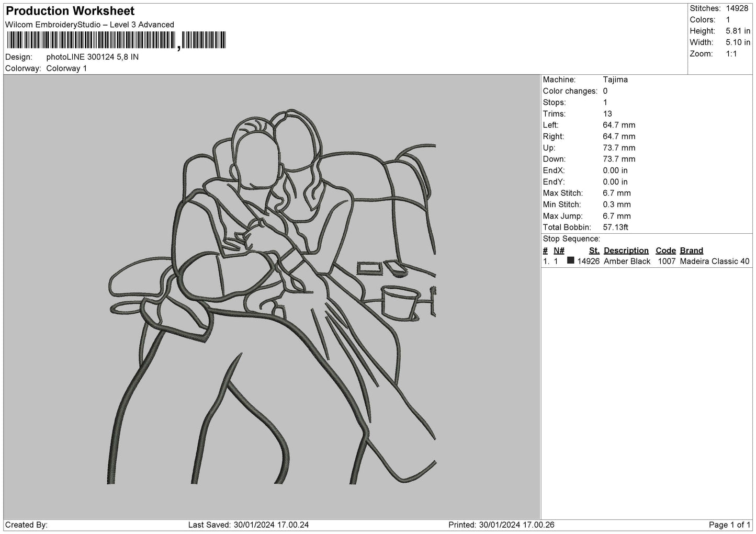This screenshot has width=756, height=534.
Task: Select the Total Bobbin value '57.13ft'
Action: pyautogui.click(x=616, y=228)
